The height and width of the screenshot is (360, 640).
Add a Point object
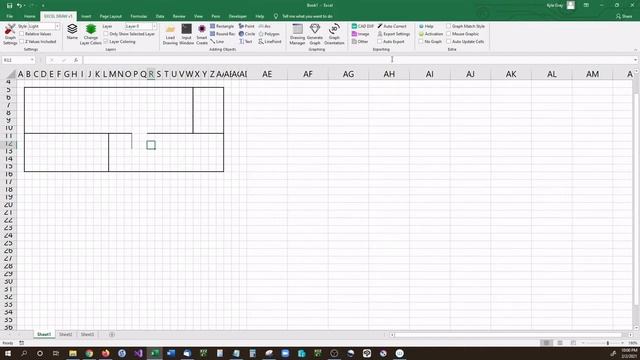point(247,26)
